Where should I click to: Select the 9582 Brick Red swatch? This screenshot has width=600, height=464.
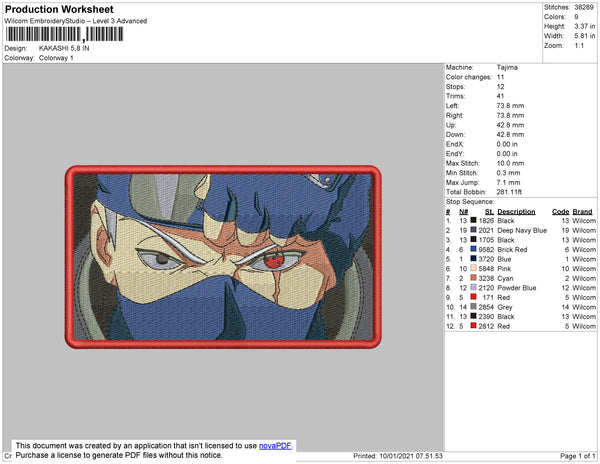pyautogui.click(x=473, y=249)
